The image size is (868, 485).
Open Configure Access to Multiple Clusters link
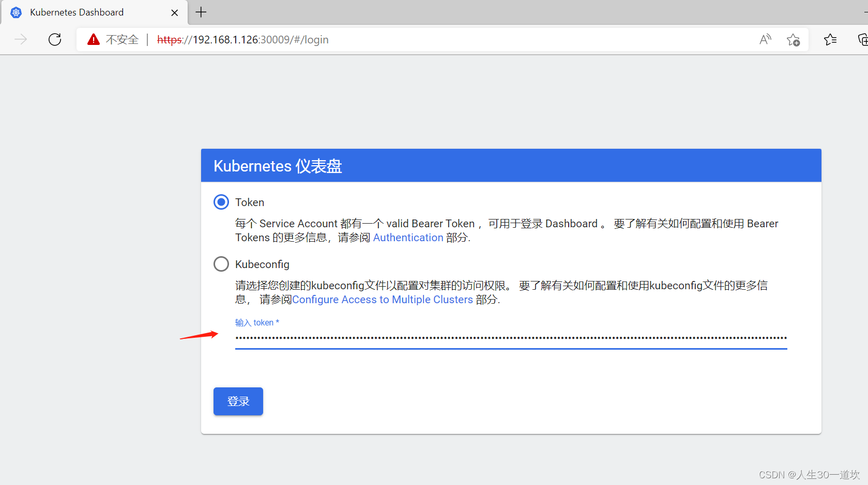tap(383, 300)
